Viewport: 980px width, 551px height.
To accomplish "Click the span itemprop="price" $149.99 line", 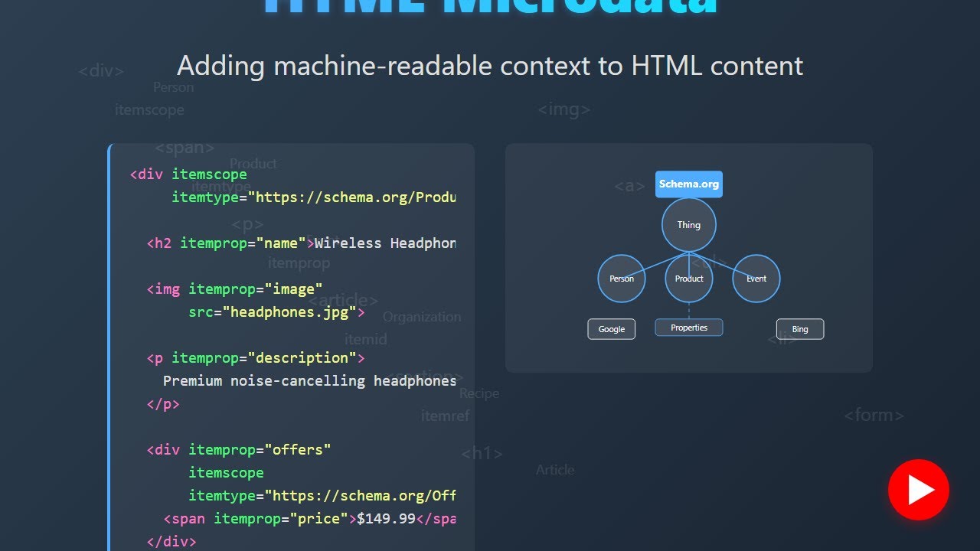I will coord(309,519).
